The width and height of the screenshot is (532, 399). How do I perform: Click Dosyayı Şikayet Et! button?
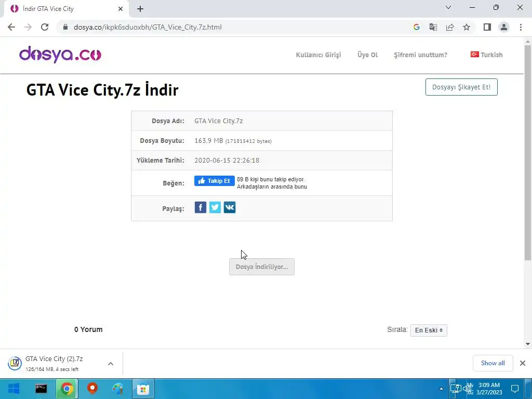tap(461, 87)
